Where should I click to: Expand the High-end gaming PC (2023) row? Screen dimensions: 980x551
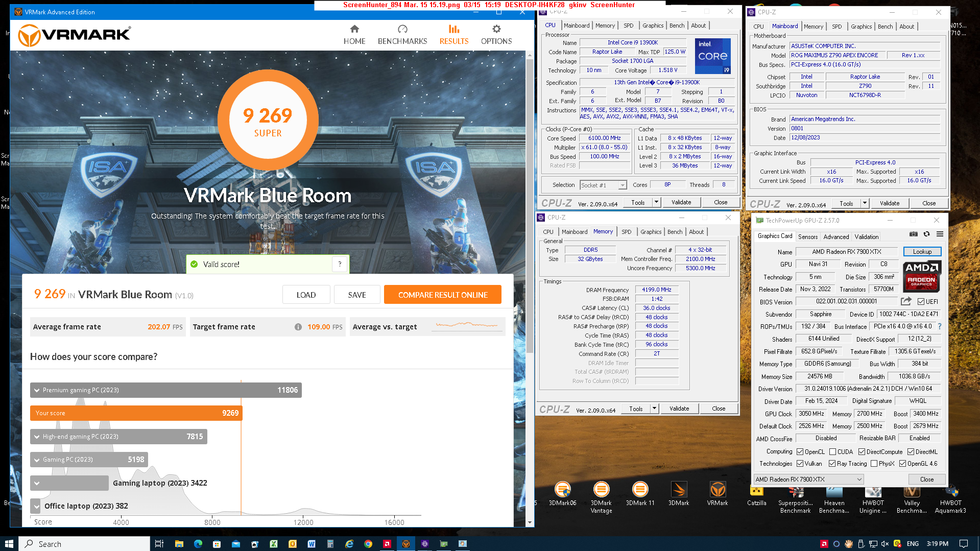37,437
